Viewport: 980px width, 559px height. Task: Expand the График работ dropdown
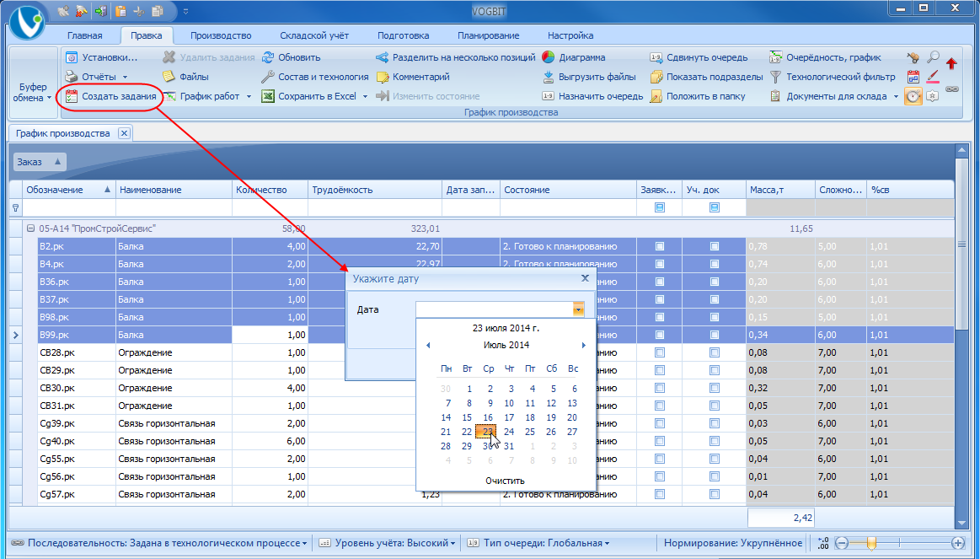point(249,96)
